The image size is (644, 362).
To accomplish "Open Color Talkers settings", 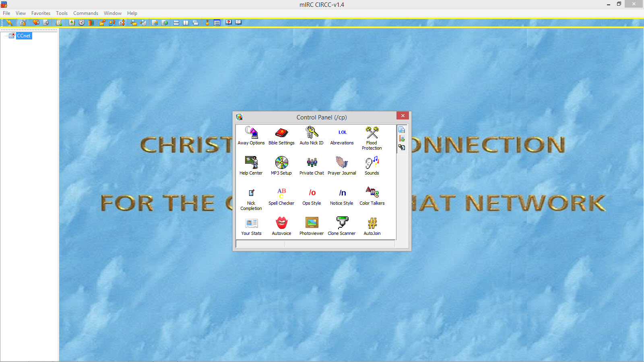I will pyautogui.click(x=372, y=196).
